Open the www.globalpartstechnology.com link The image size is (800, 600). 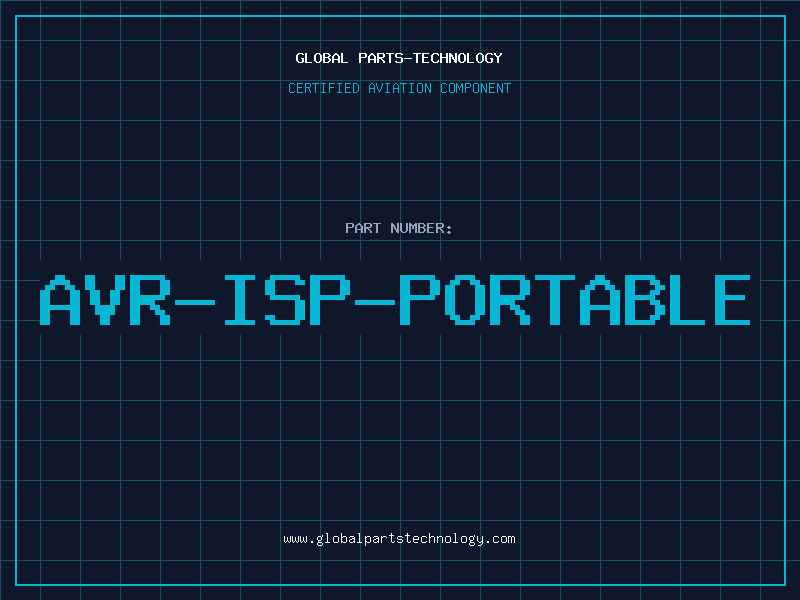coord(399,539)
